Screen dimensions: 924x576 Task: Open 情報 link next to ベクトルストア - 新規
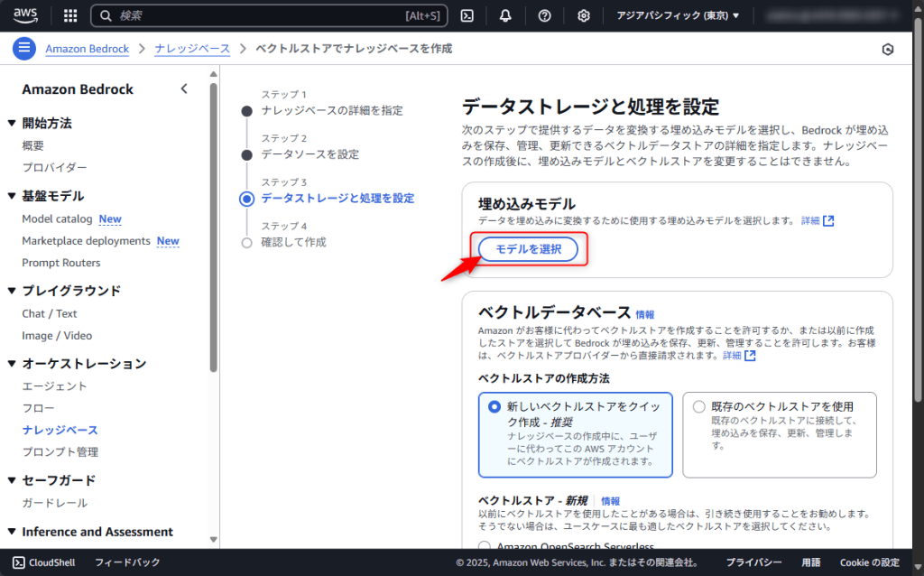(x=611, y=501)
